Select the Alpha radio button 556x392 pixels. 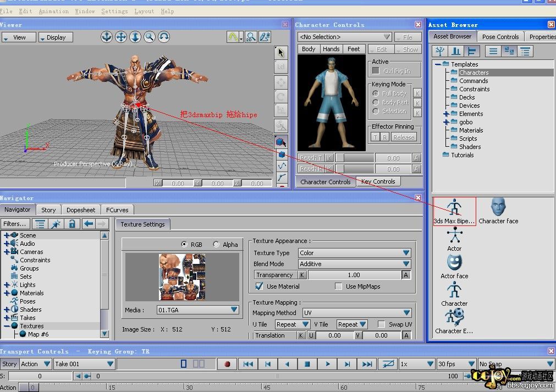pos(216,244)
